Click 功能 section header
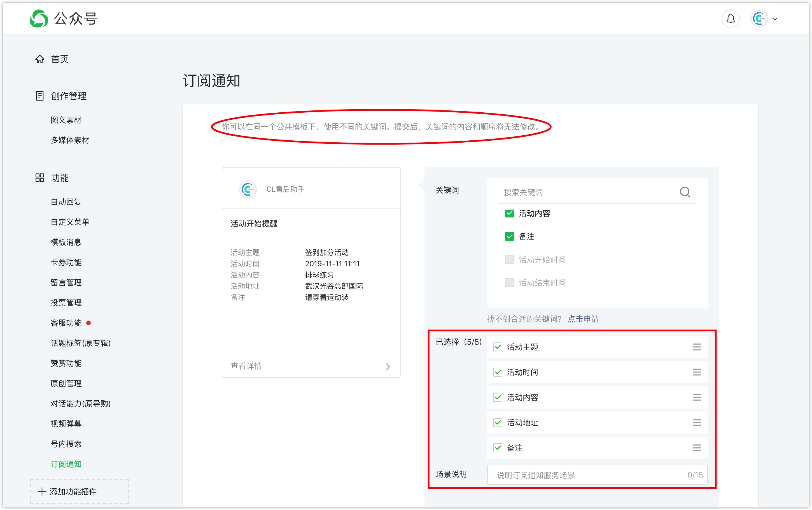The width and height of the screenshot is (812, 510). [x=60, y=178]
